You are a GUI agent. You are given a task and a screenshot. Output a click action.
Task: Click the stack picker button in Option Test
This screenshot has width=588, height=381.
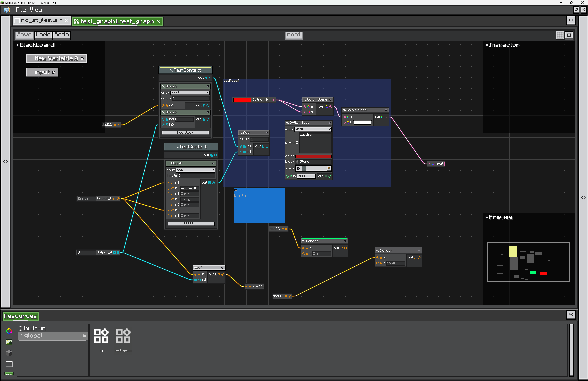tap(329, 168)
